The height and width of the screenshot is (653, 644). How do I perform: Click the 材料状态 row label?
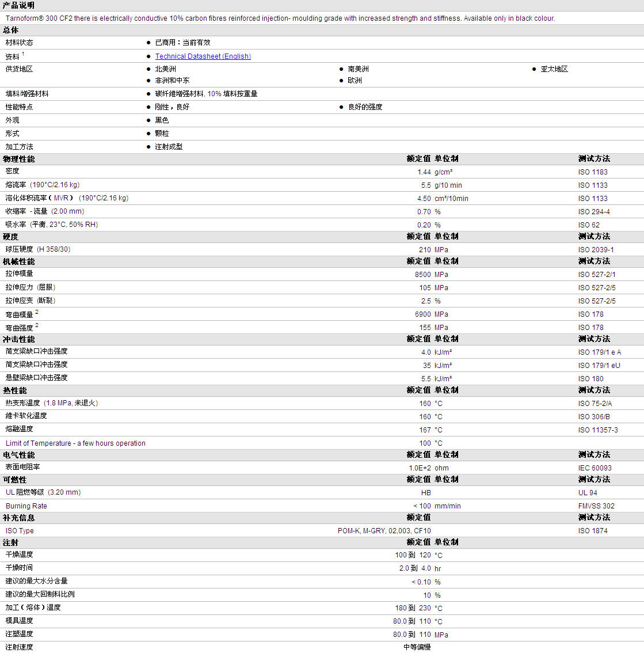tap(19, 43)
